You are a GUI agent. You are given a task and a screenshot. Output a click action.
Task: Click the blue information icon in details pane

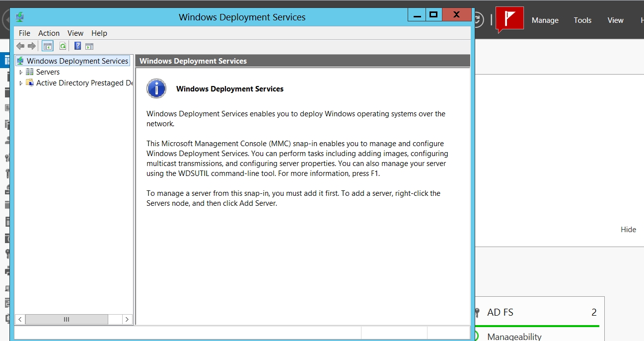pos(156,88)
